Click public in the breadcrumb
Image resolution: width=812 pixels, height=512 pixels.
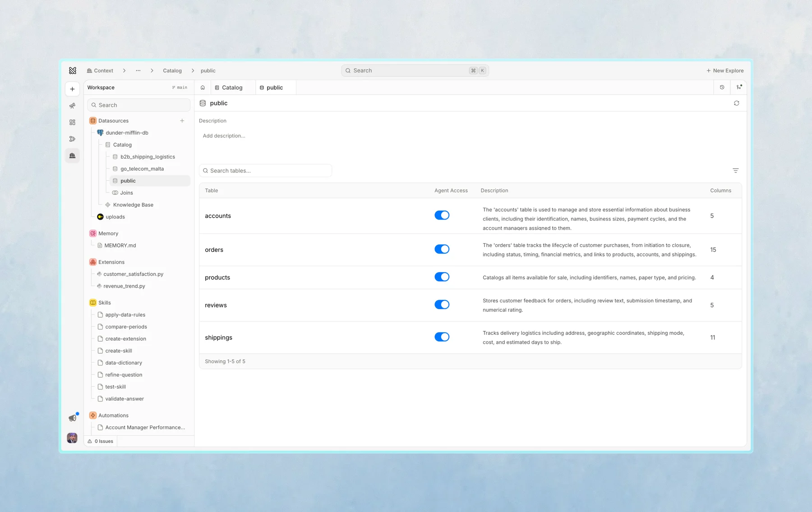point(208,71)
